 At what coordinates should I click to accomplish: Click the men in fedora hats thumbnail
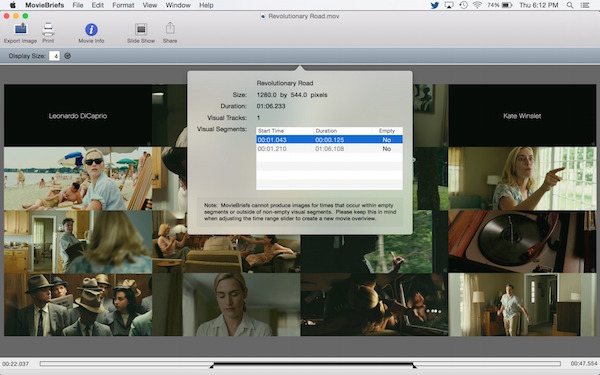point(78,305)
